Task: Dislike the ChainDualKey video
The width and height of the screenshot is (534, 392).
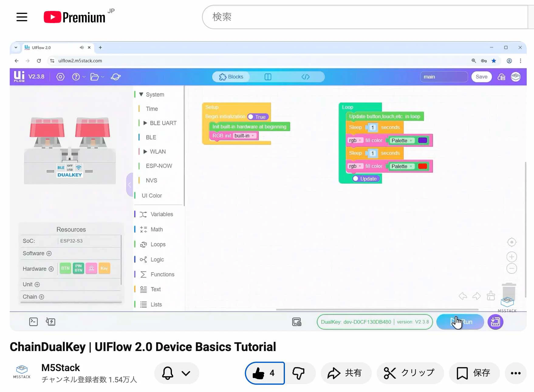Action: (299, 373)
